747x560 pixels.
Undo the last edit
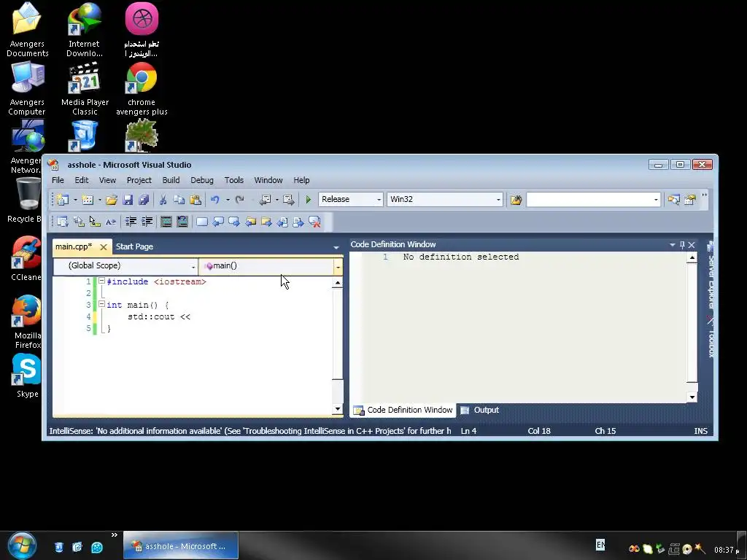point(215,200)
